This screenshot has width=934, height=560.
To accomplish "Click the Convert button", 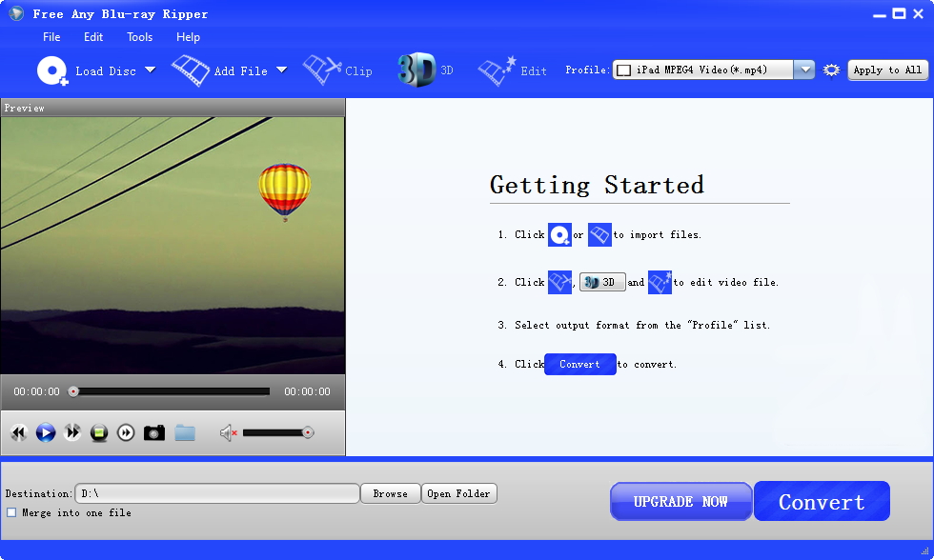I will [x=821, y=500].
